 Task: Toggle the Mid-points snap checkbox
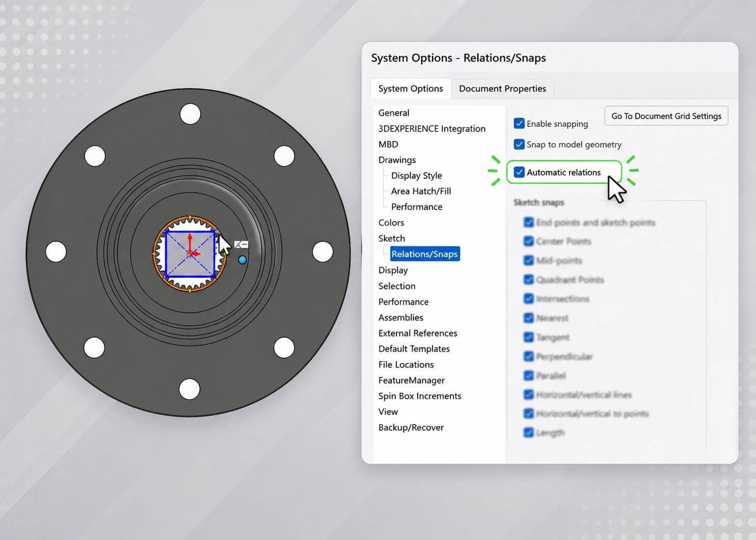[x=528, y=261]
